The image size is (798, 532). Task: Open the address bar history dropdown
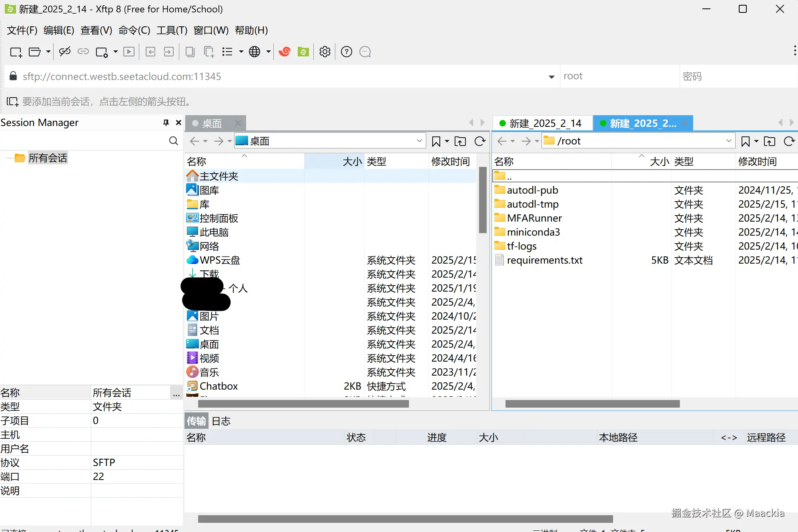(551, 77)
